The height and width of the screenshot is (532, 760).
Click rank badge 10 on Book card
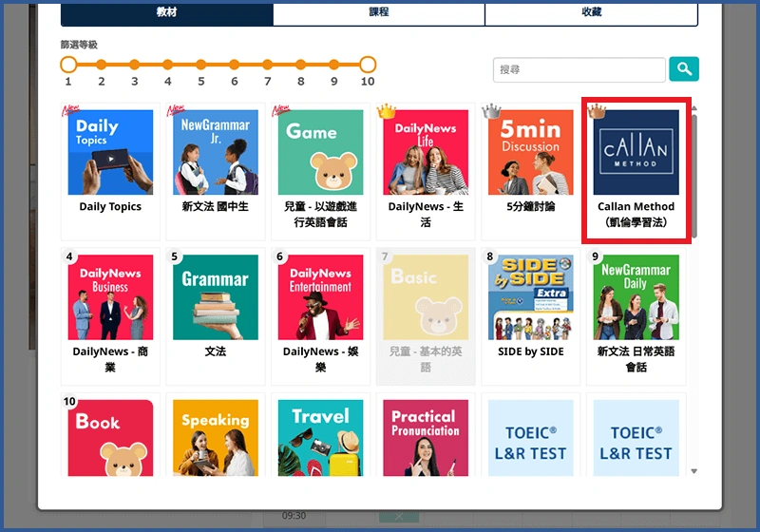69,401
